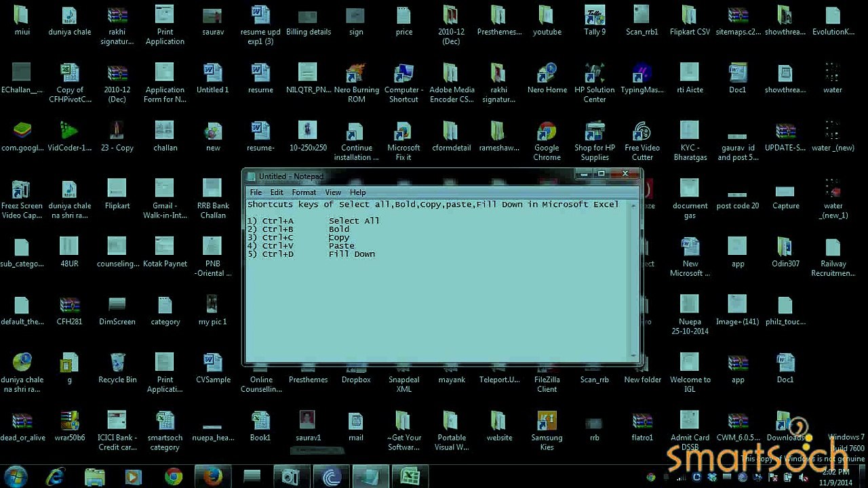Select the miui desktop file
Image resolution: width=868 pixels, height=488 pixels.
click(22, 20)
